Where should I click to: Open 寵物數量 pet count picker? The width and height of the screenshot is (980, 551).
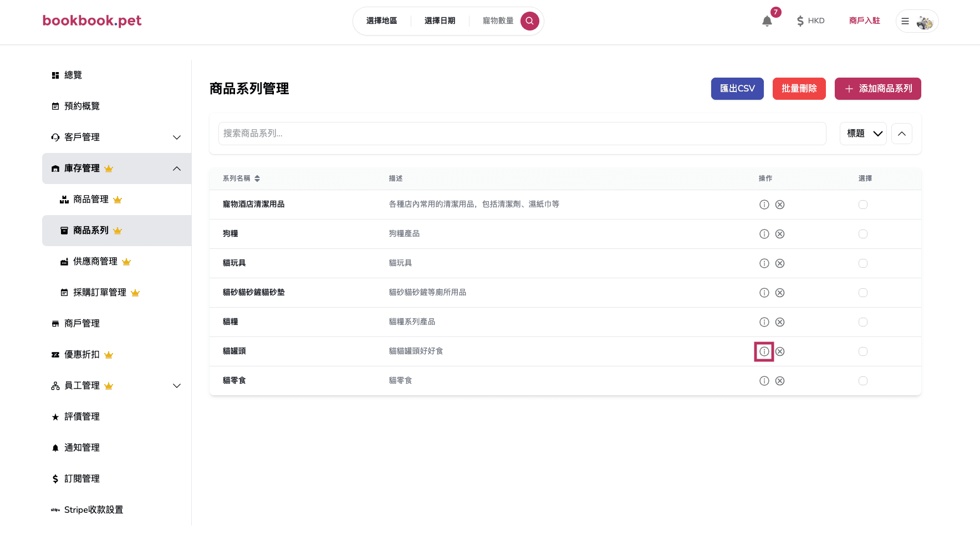(498, 21)
